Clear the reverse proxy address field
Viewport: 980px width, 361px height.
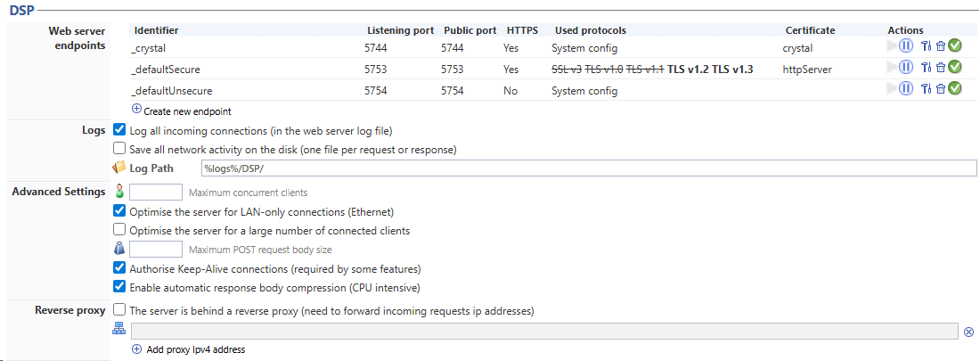(x=968, y=332)
